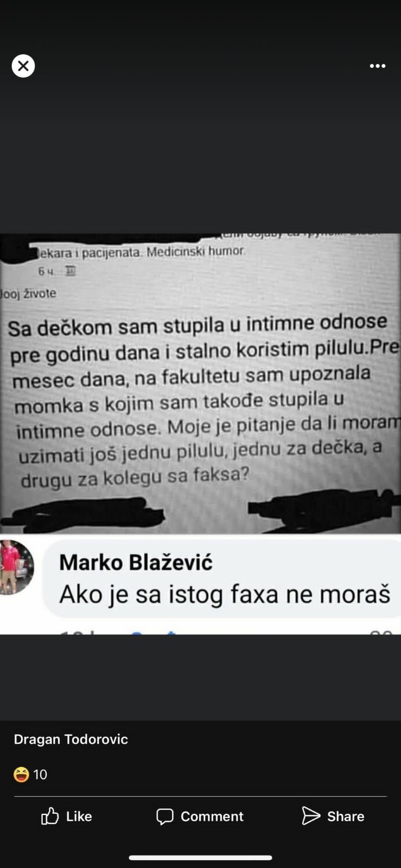Tap the Marko Blažević commenter name
Viewport: 401px width, 868px height.
coord(136,563)
